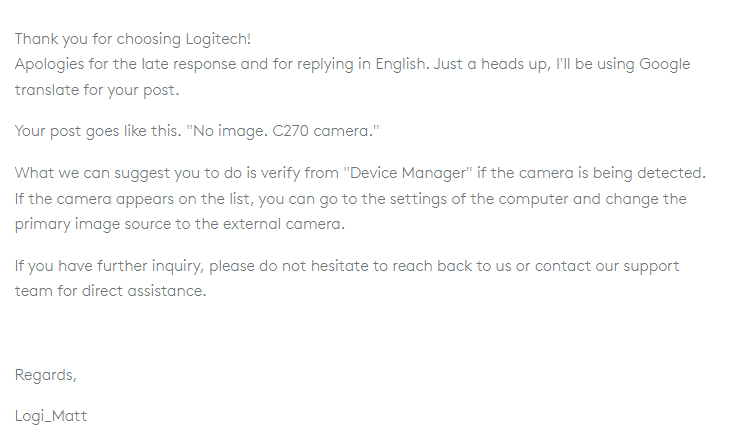Click the word "Google" in the first paragraph

(665, 64)
